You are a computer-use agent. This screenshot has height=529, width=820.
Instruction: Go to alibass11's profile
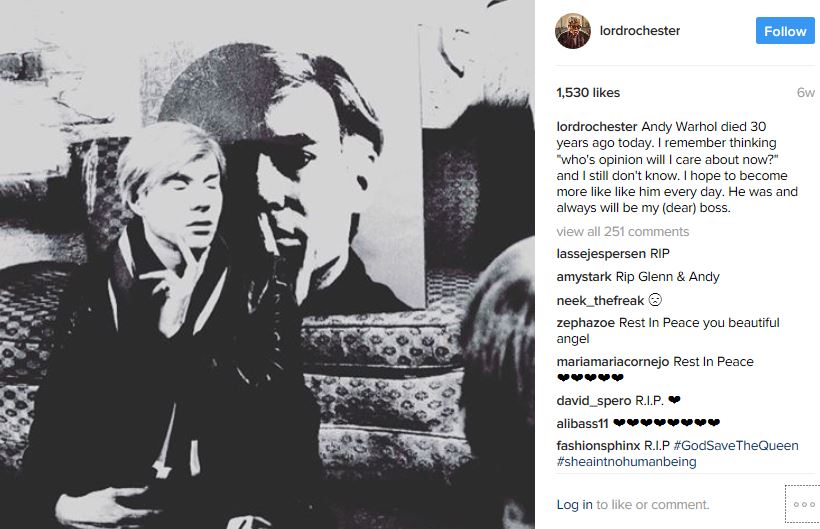click(582, 423)
